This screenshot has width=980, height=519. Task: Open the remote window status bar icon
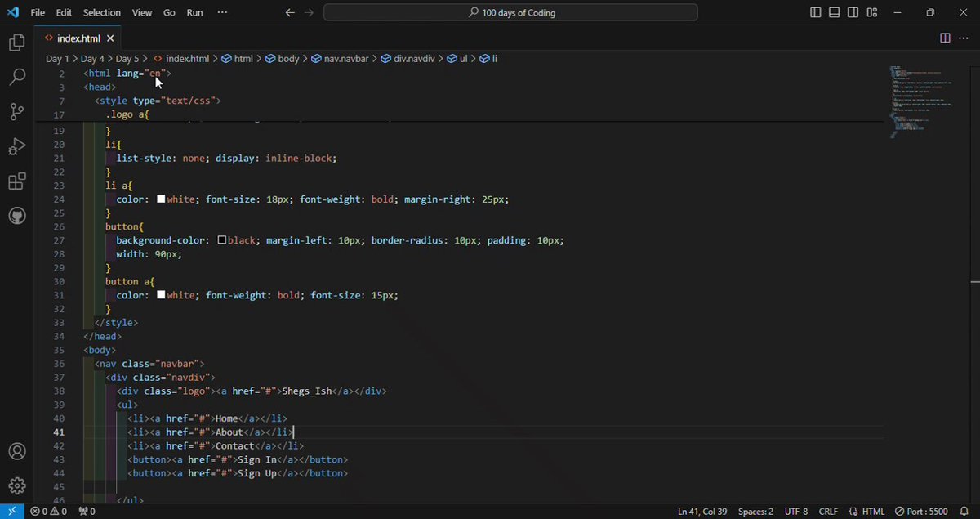tap(11, 511)
